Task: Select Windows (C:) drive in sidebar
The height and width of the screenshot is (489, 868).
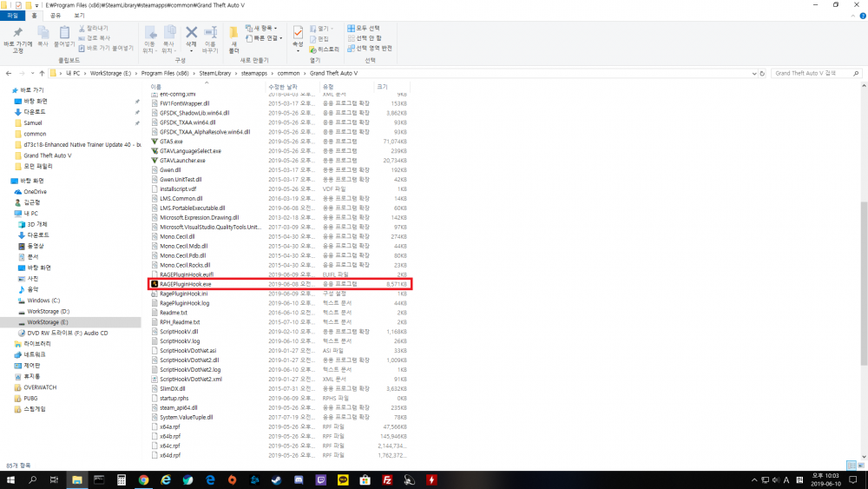Action: [x=43, y=301]
